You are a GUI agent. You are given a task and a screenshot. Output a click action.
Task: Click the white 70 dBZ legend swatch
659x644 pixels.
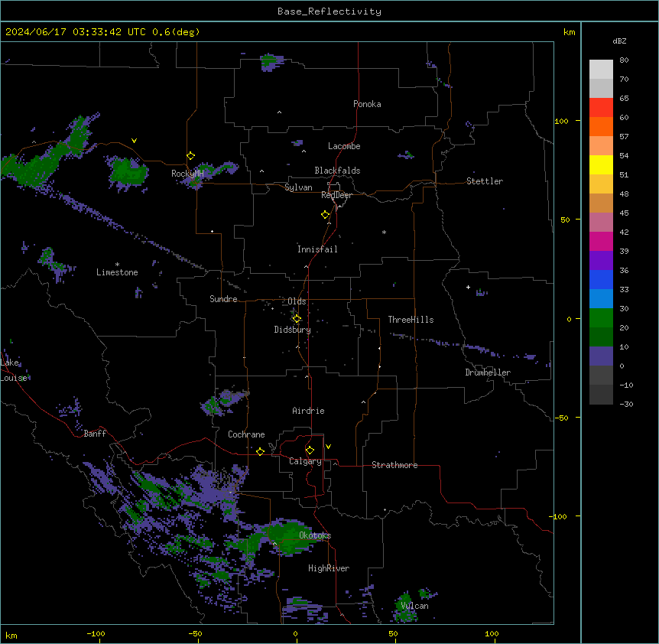[x=601, y=69]
